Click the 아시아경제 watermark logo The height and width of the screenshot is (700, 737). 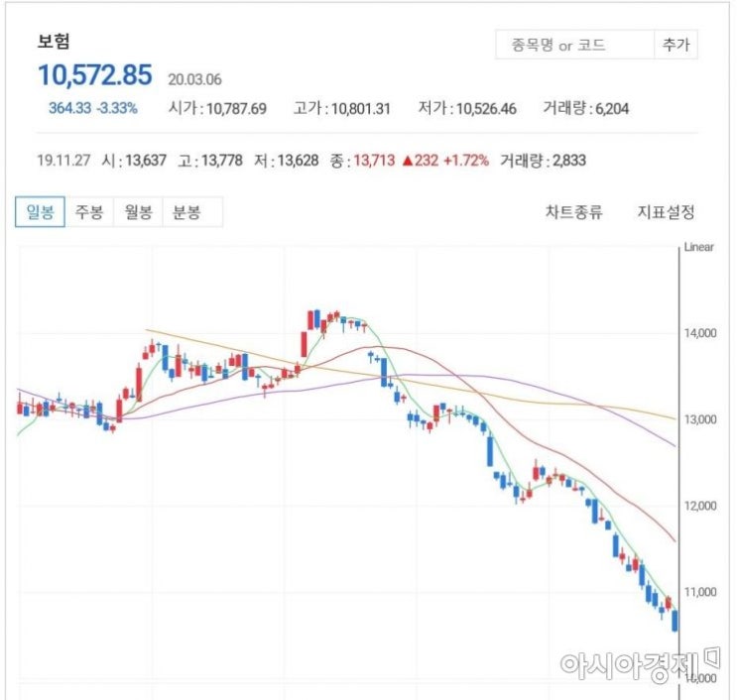(639, 664)
